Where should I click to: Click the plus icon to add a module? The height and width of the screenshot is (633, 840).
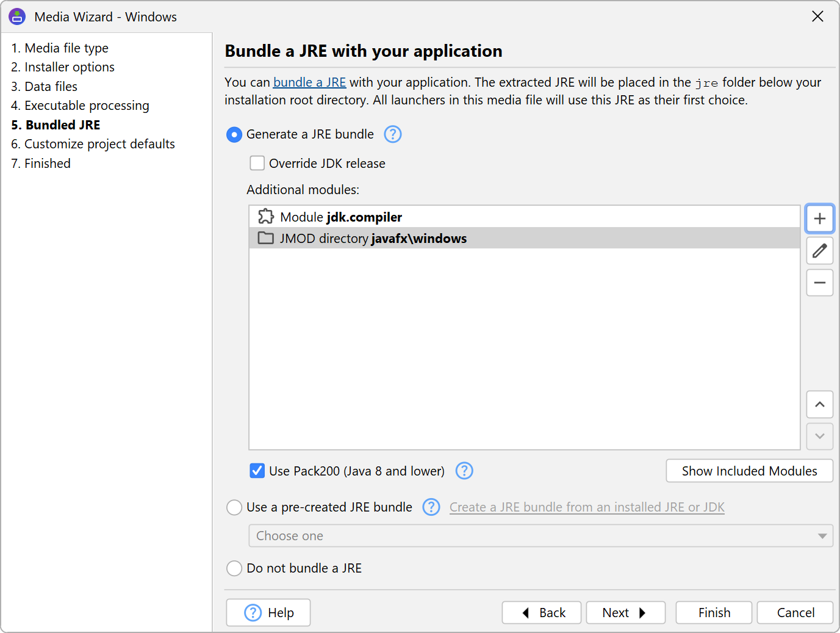point(819,219)
